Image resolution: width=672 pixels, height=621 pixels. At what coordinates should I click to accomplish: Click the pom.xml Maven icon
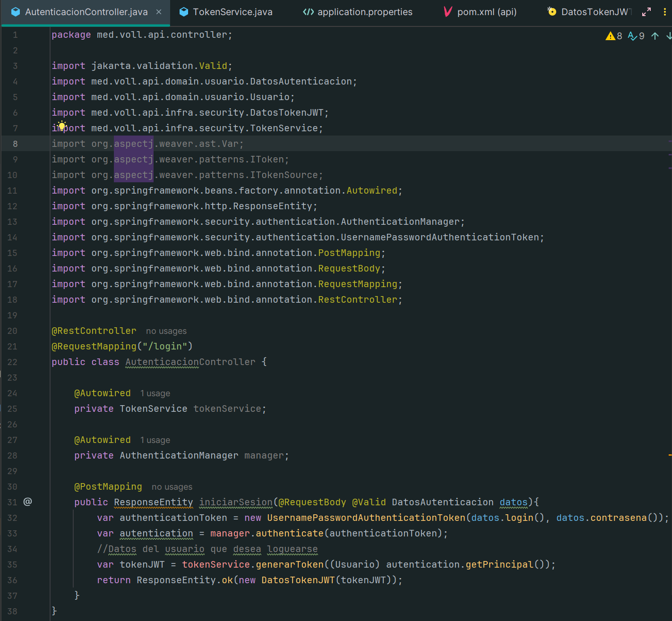pos(448,12)
